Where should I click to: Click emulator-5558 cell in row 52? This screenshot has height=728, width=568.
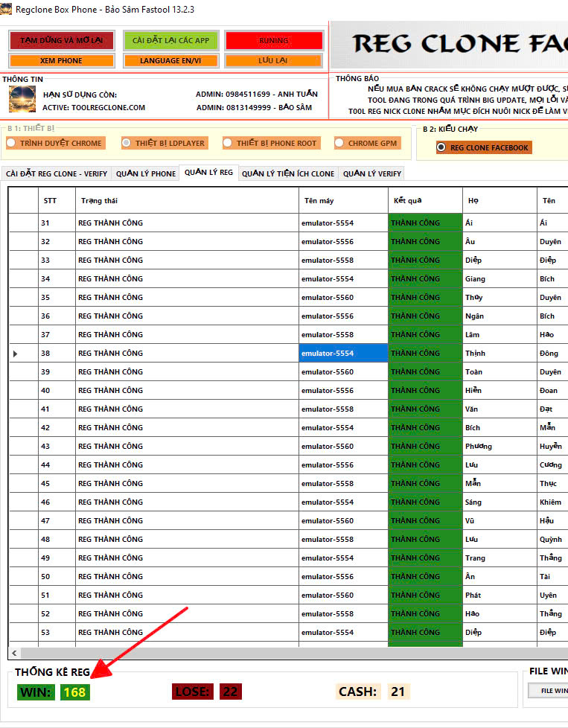point(343,613)
